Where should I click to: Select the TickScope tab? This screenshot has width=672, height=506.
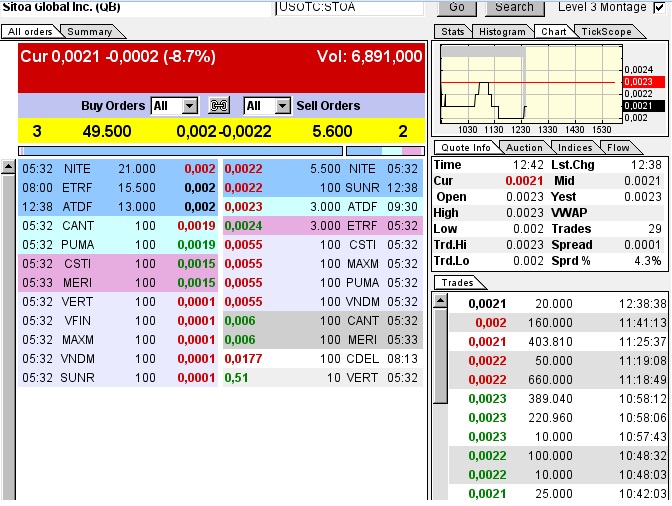click(x=607, y=32)
